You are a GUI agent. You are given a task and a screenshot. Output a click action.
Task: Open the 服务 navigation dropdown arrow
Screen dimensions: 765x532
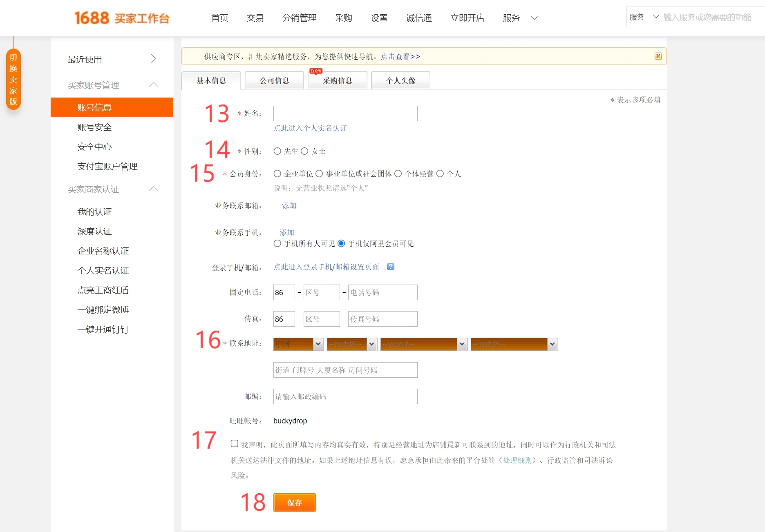(x=534, y=18)
